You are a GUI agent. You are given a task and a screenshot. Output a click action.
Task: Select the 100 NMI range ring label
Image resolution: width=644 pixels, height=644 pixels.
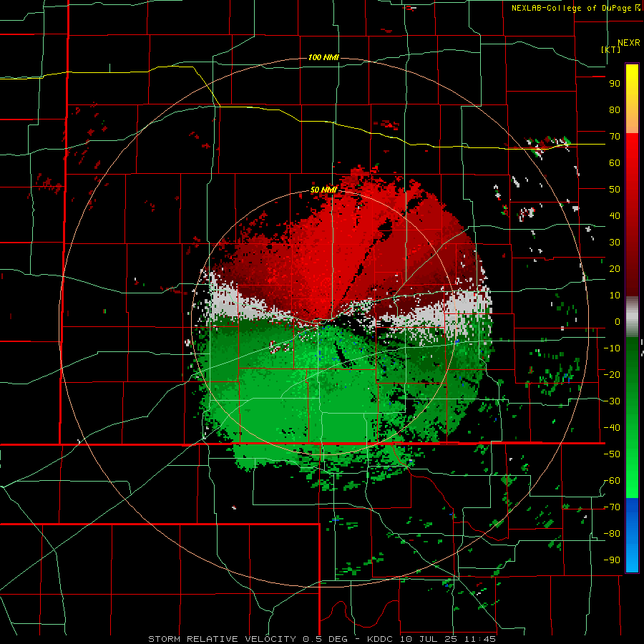pos(323,57)
